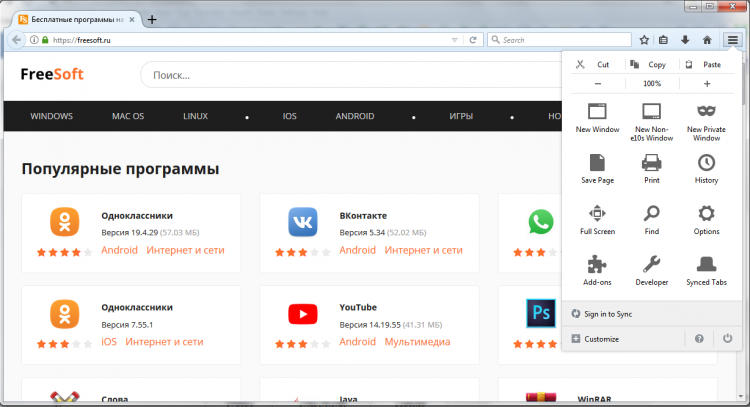Select the ANDROID navigation tab
This screenshot has width=750, height=407.
tap(355, 116)
